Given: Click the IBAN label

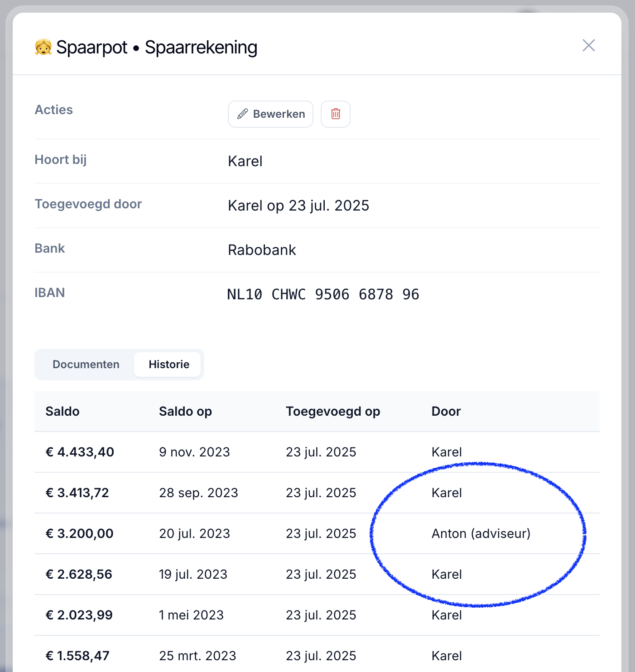Looking at the screenshot, I should [x=50, y=293].
